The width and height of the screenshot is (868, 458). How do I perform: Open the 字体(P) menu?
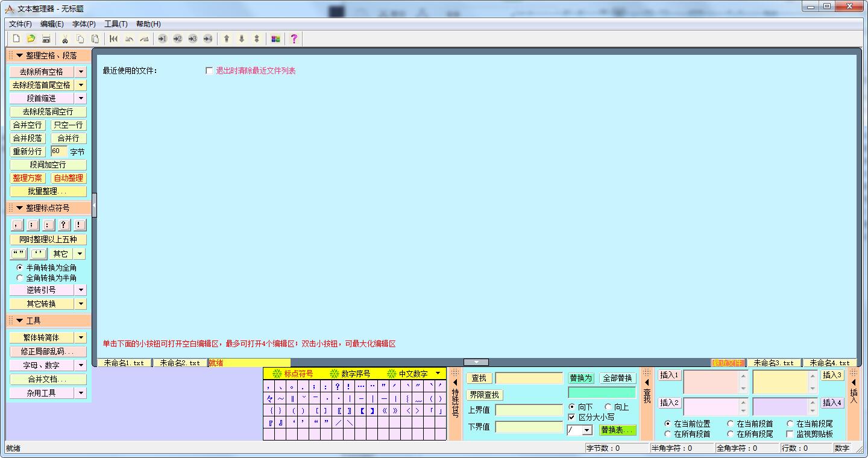(x=84, y=24)
